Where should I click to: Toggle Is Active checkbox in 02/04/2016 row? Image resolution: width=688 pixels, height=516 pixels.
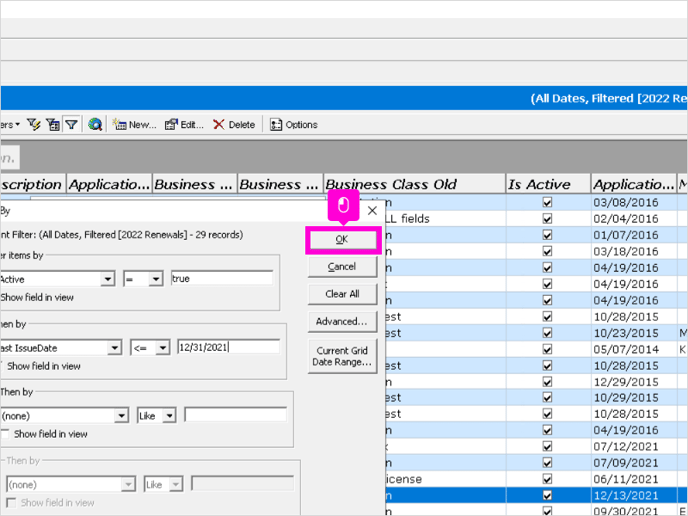pyautogui.click(x=547, y=219)
